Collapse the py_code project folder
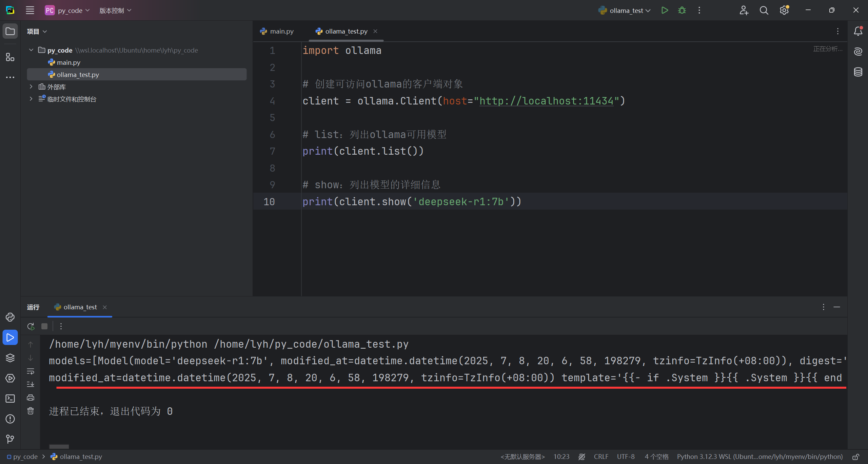 click(31, 50)
